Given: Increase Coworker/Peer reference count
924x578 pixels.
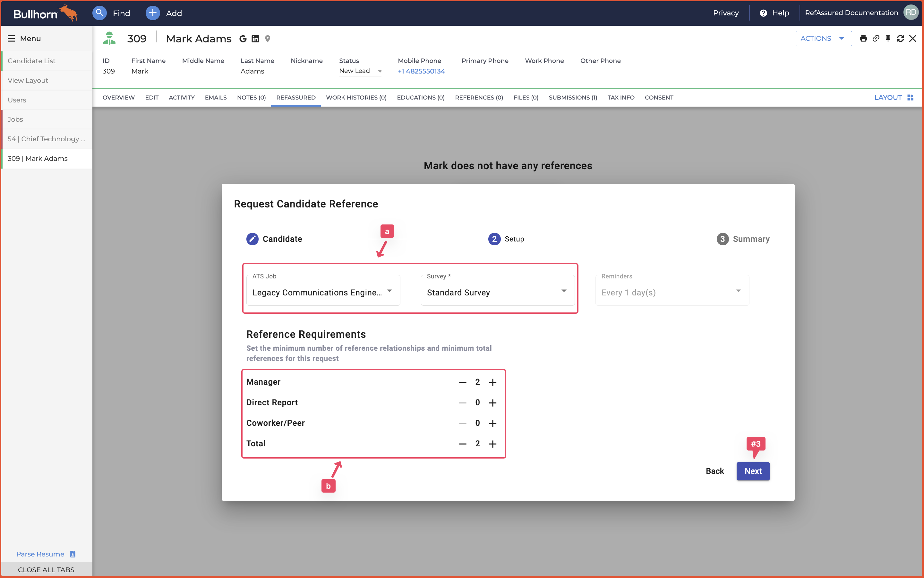Looking at the screenshot, I should [493, 423].
